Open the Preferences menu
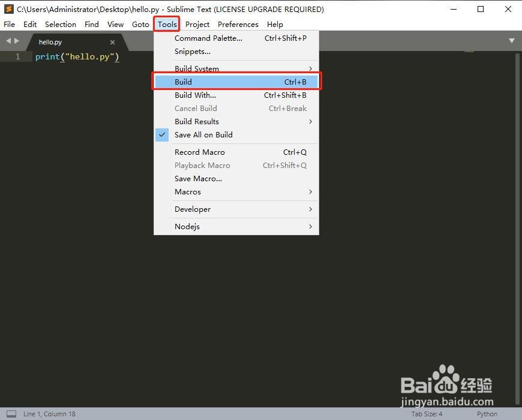Screen dimensions: 522x420 238,24
